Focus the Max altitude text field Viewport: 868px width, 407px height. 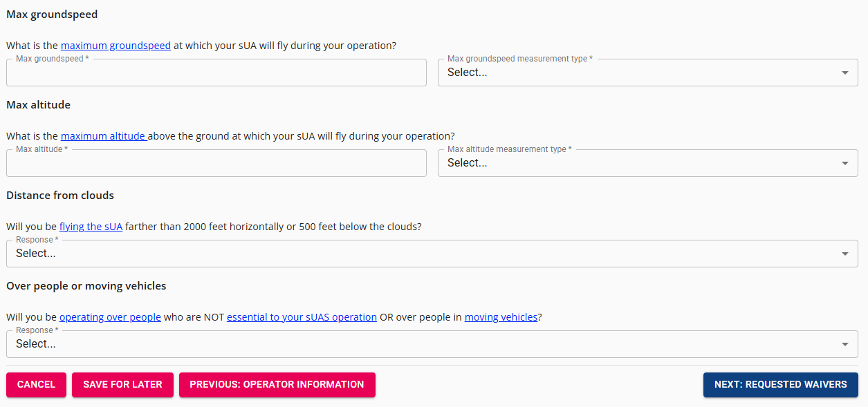pos(216,164)
